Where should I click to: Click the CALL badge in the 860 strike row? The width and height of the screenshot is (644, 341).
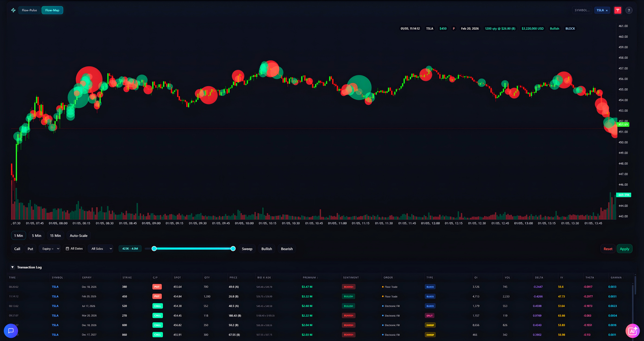pos(157,335)
